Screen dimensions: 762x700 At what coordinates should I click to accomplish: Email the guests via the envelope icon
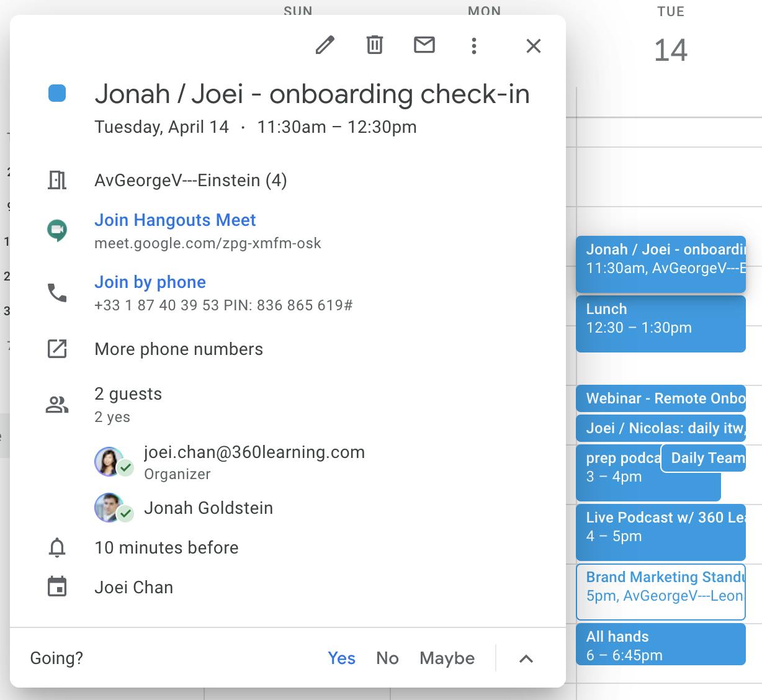click(x=424, y=45)
